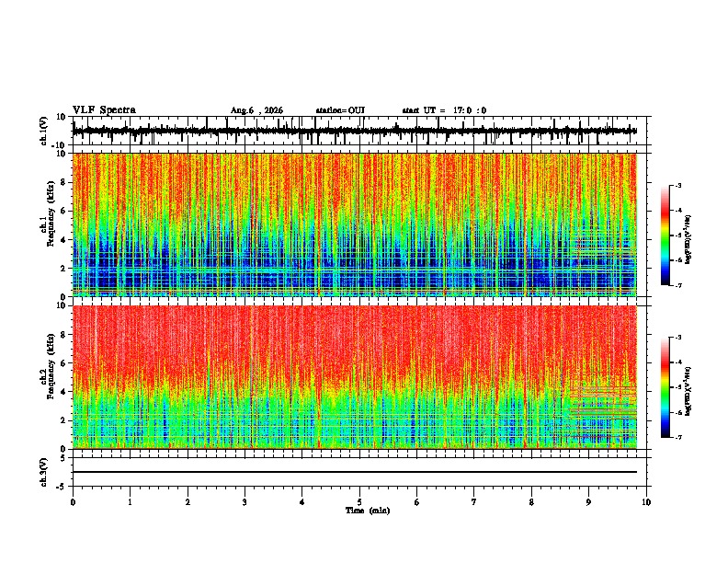Viewport: 728px width, 563px height.
Task: Click the "2" tick on ch.2 frequency axis
Action: click(64, 420)
